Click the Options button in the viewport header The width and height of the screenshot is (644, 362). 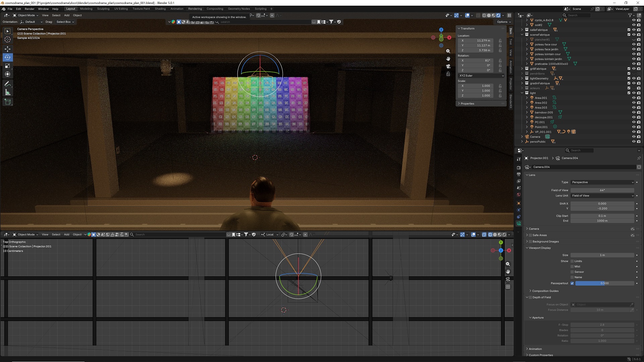click(x=504, y=22)
